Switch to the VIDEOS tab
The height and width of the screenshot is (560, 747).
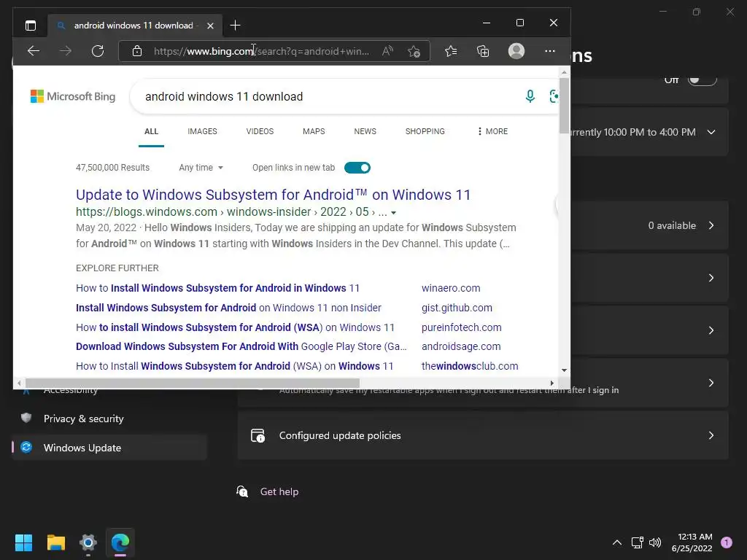pyautogui.click(x=260, y=131)
